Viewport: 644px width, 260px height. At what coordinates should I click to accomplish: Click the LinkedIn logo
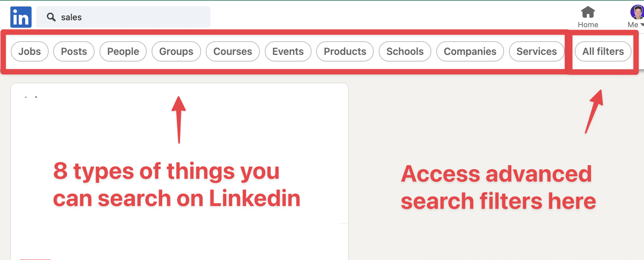pos(21,17)
